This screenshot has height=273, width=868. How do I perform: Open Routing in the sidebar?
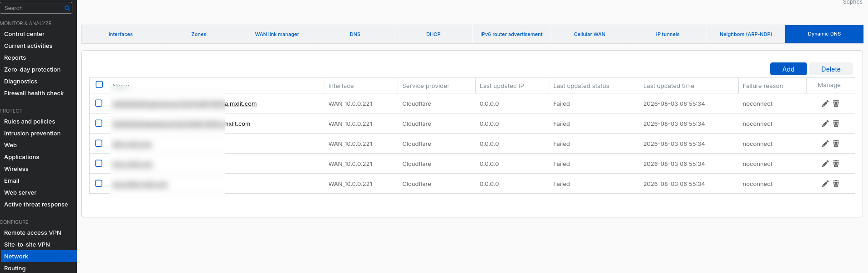tap(15, 268)
